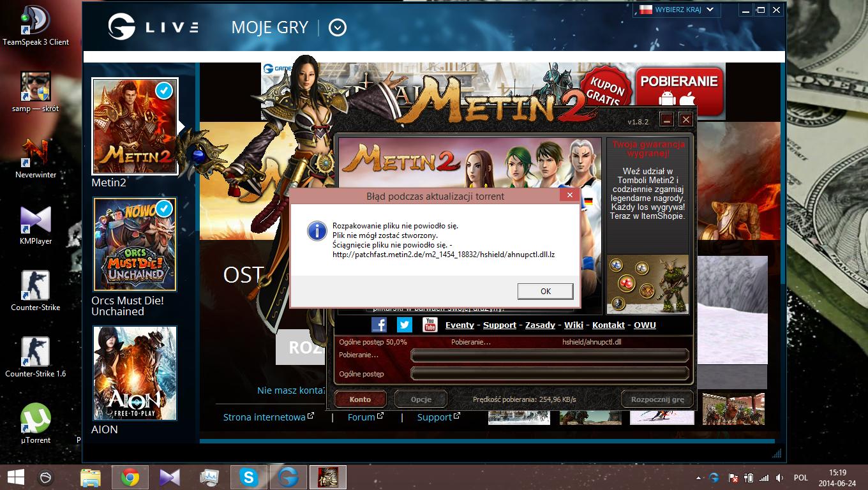Switch to Metin2 patcher taskbar icon
The height and width of the screenshot is (490, 868).
click(328, 477)
